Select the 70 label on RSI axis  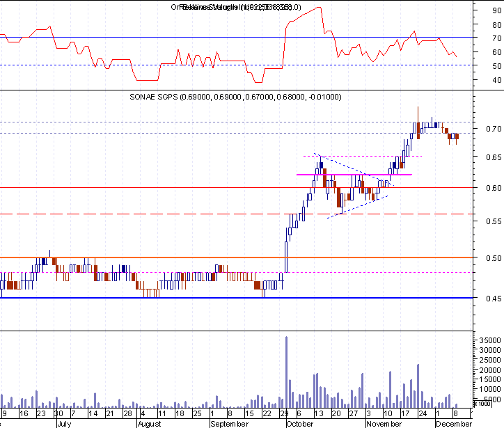point(496,38)
